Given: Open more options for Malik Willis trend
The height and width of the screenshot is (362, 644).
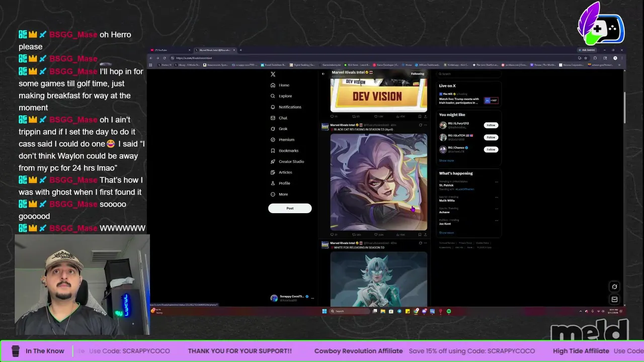Looking at the screenshot, I should click(496, 197).
